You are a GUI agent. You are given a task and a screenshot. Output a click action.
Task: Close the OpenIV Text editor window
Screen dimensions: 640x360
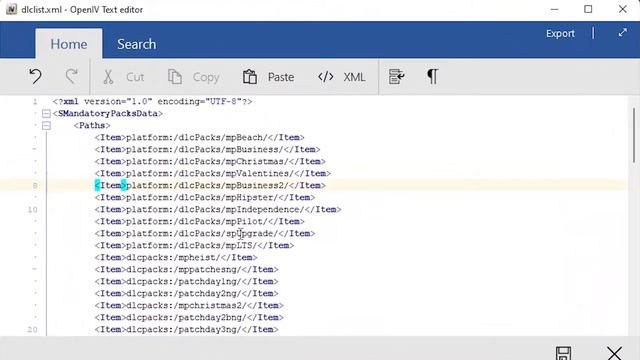(x=622, y=9)
